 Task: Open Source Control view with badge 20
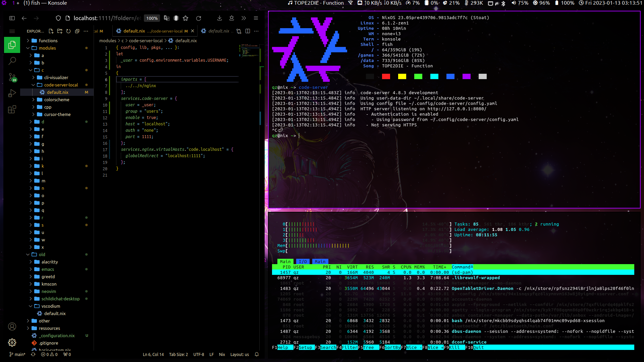tap(12, 77)
